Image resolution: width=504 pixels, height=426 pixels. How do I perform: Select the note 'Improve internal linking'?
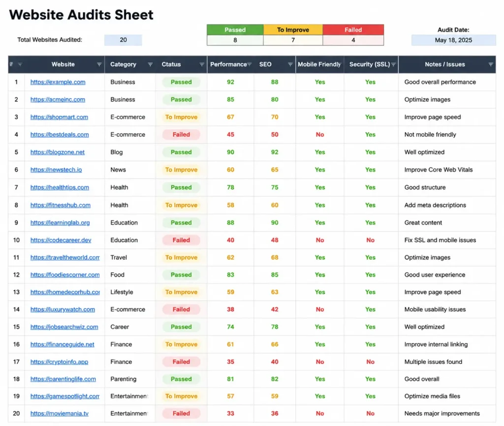436,344
